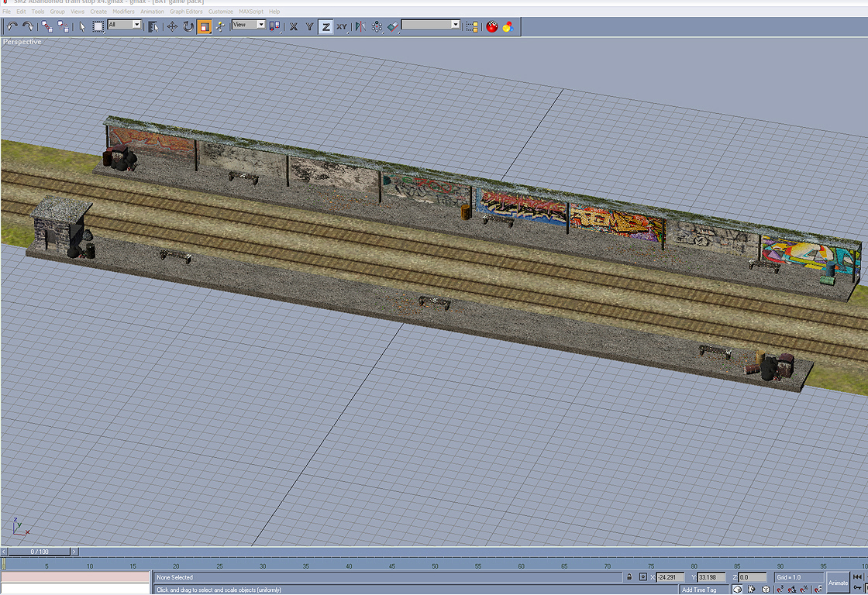Click the Perspective viewport label

click(x=22, y=42)
